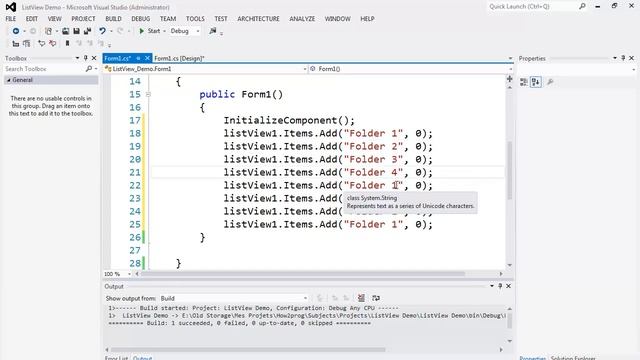The image size is (640, 360).
Task: Pin the Properties panel auto-hide icon
Action: pyautogui.click(x=623, y=58)
